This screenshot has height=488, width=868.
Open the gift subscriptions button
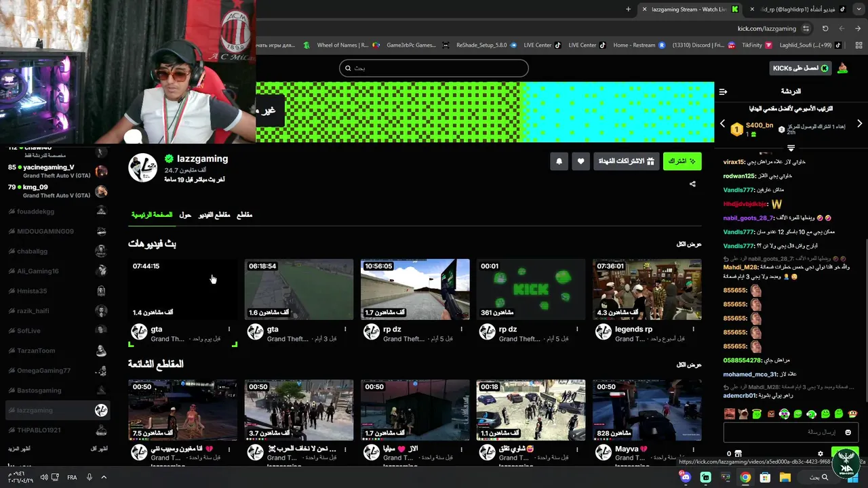coord(626,161)
